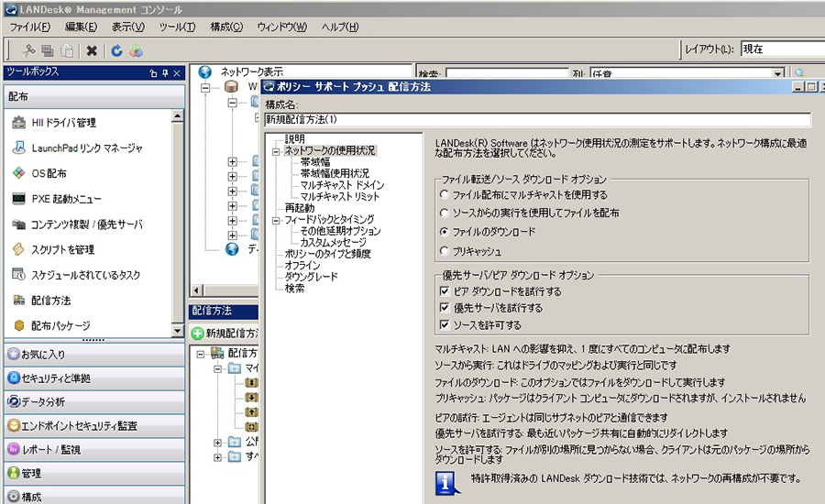Click the refresh icon in the toolbar
This screenshot has width=825, height=504.
[x=116, y=51]
